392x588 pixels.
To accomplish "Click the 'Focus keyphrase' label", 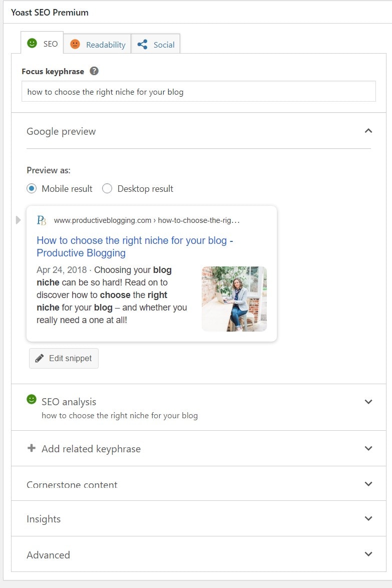I will tap(53, 71).
